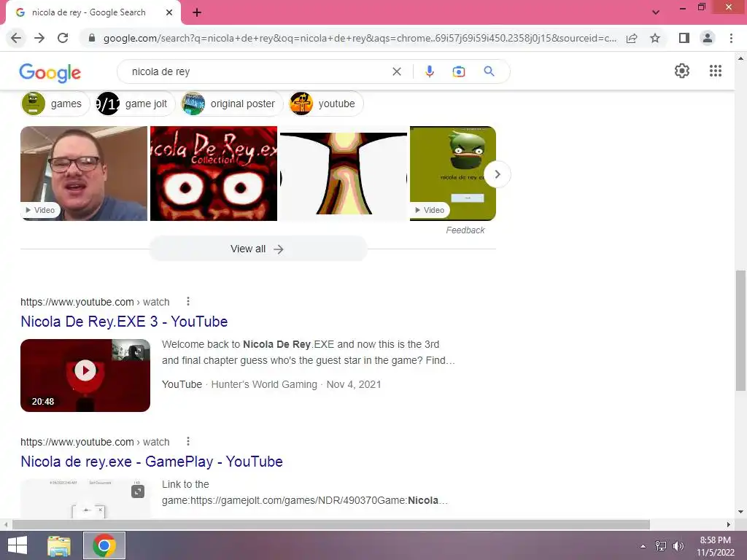
Task: Open the Chrome three-dot menu
Action: tap(731, 38)
